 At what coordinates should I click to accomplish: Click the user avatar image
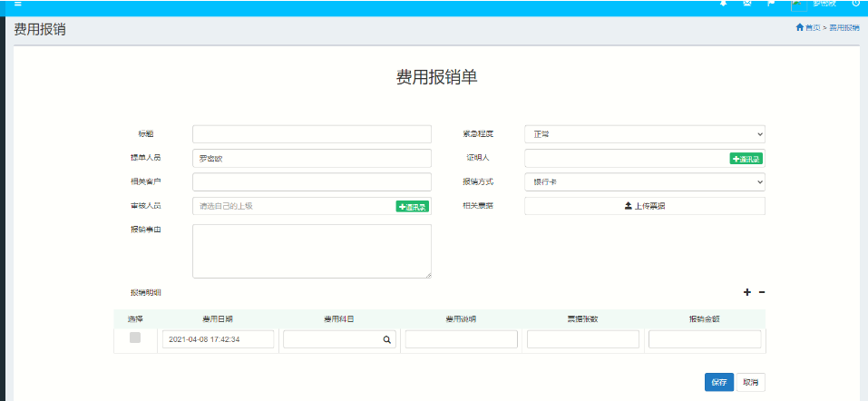coord(798,5)
